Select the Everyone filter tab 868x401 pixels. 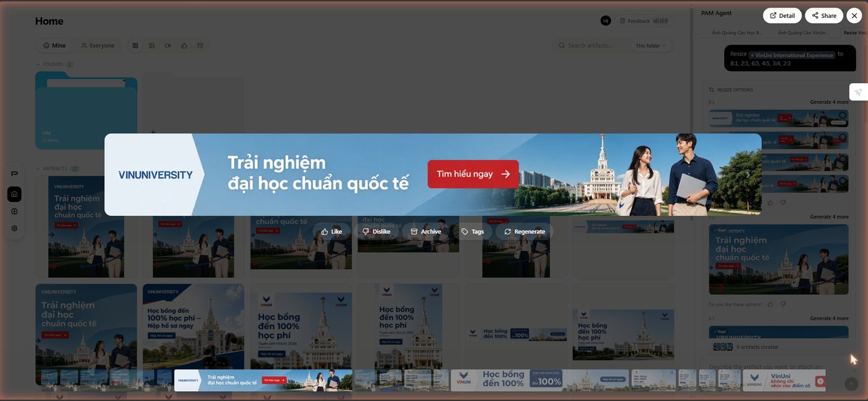(97, 45)
